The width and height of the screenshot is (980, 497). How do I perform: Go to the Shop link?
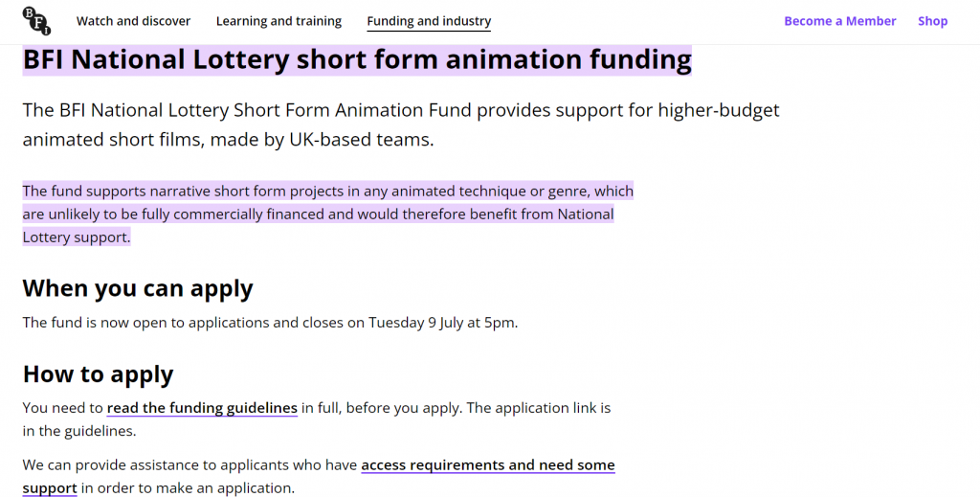pyautogui.click(x=932, y=21)
